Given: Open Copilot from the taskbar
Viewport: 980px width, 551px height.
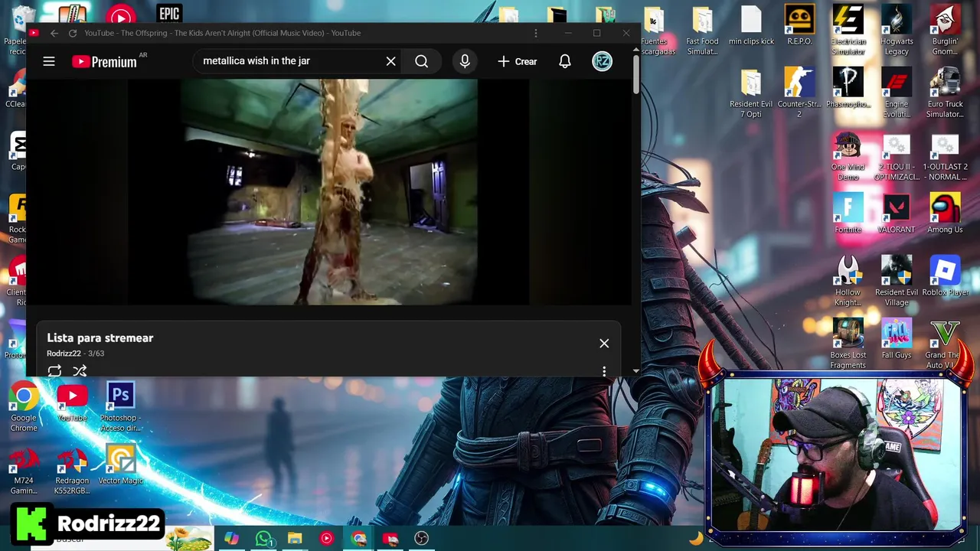Looking at the screenshot, I should click(231, 539).
